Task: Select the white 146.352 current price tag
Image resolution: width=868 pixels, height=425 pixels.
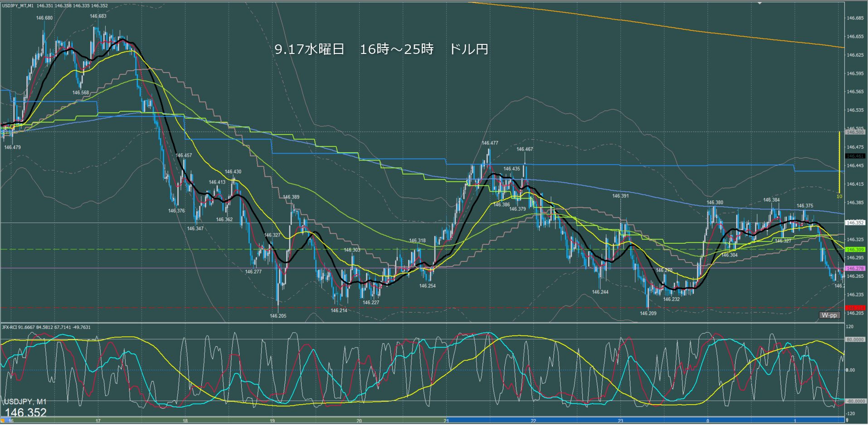Action: [855, 223]
